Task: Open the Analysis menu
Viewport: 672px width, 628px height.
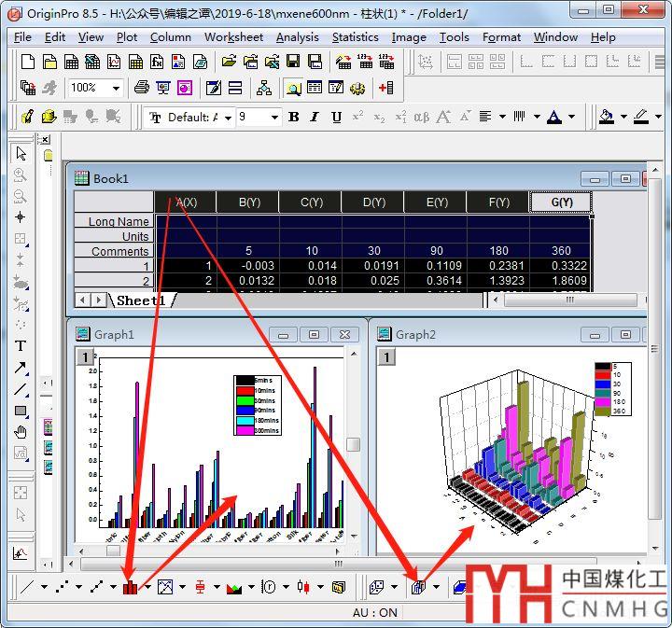Action: pyautogui.click(x=297, y=37)
